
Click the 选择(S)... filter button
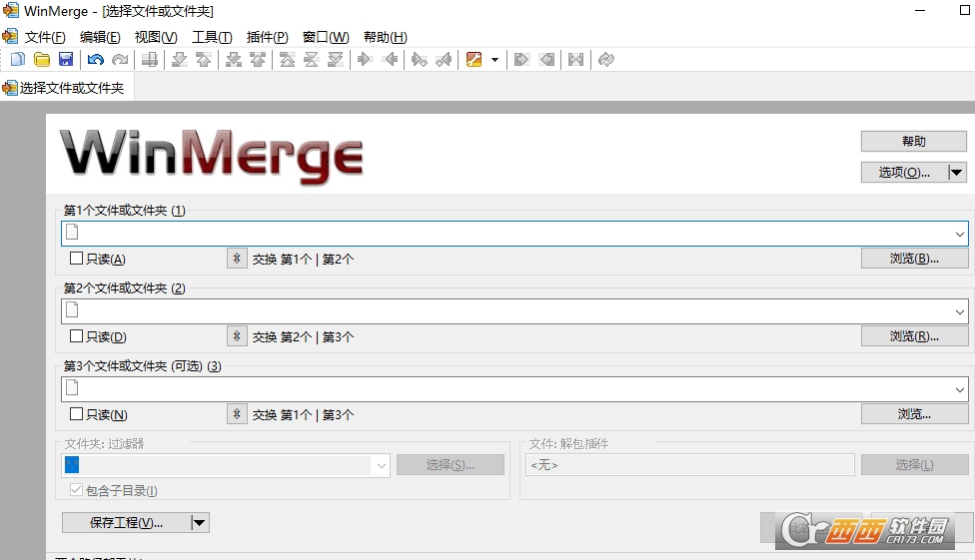(x=451, y=465)
